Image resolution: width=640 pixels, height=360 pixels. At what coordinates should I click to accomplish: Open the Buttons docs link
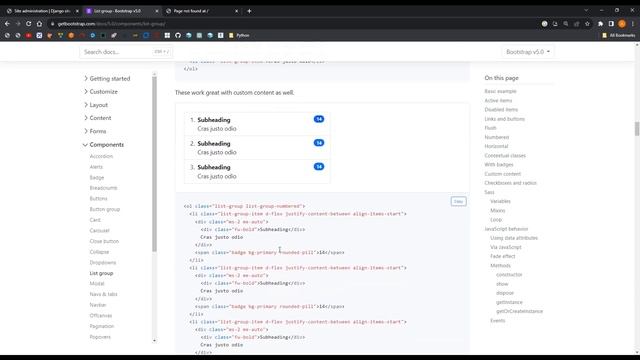pyautogui.click(x=98, y=199)
